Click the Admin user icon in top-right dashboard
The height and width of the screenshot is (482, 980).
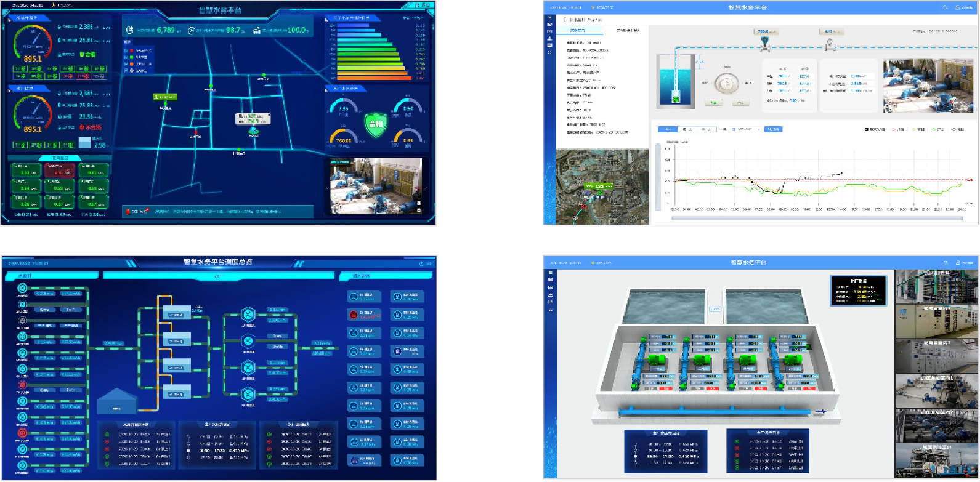[957, 7]
